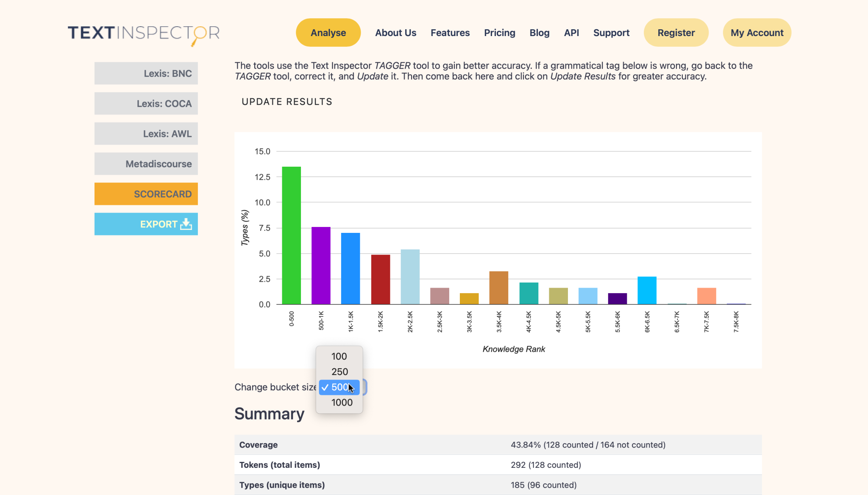The width and height of the screenshot is (868, 495).
Task: Choose 250 bucket size option
Action: (x=339, y=372)
